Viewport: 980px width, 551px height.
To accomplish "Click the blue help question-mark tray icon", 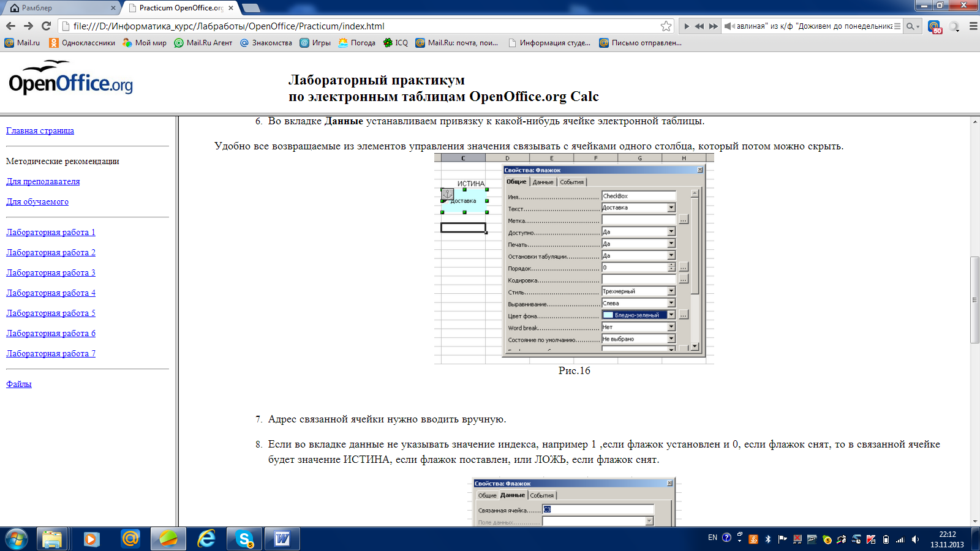I will click(726, 538).
